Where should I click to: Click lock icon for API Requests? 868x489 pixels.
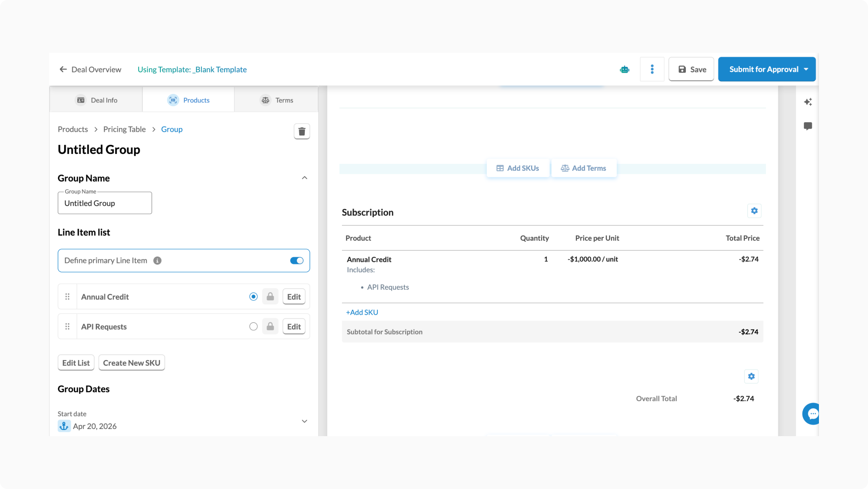(270, 327)
